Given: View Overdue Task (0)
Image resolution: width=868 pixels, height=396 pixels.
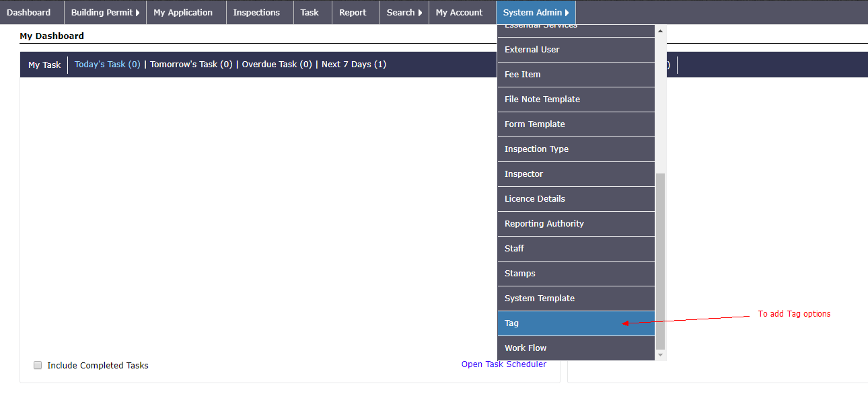Looking at the screenshot, I should pyautogui.click(x=277, y=65).
